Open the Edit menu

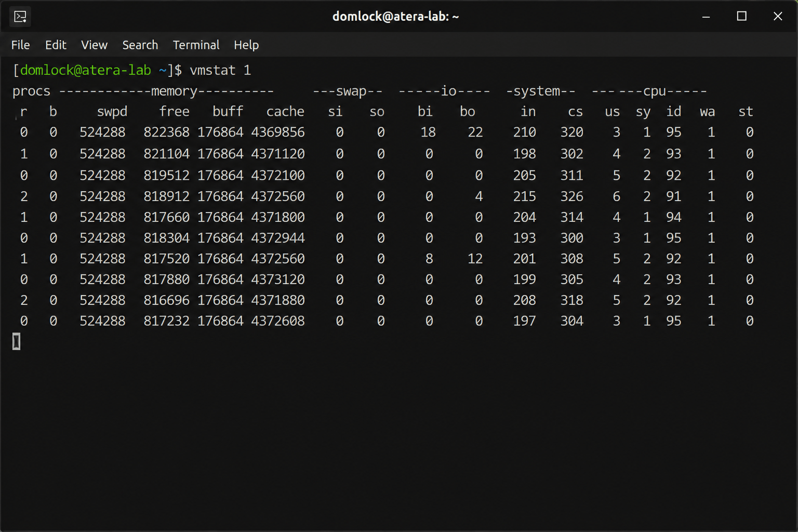tap(56, 45)
